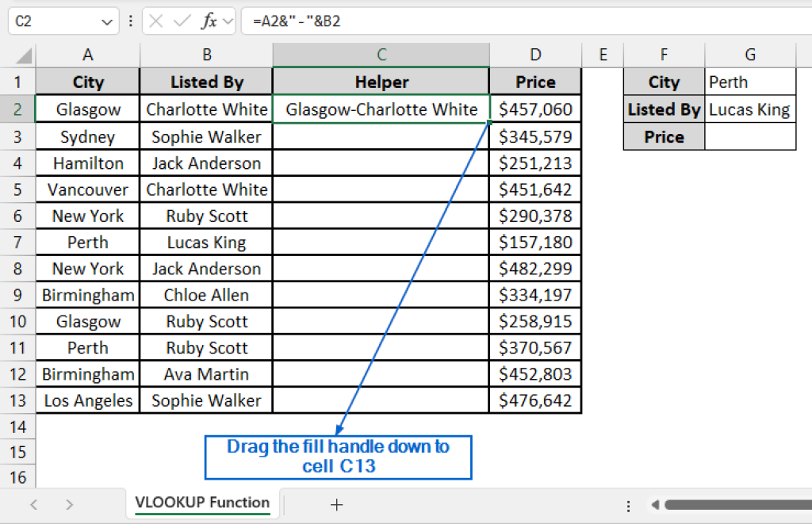812x524 pixels.
Task: Click row 7 heading for Perth
Action: tap(17, 242)
